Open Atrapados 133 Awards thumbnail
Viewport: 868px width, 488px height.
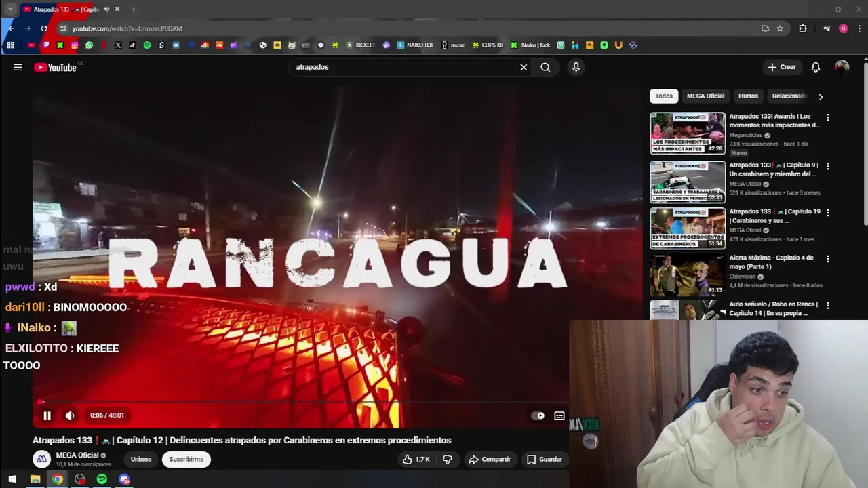coord(688,134)
